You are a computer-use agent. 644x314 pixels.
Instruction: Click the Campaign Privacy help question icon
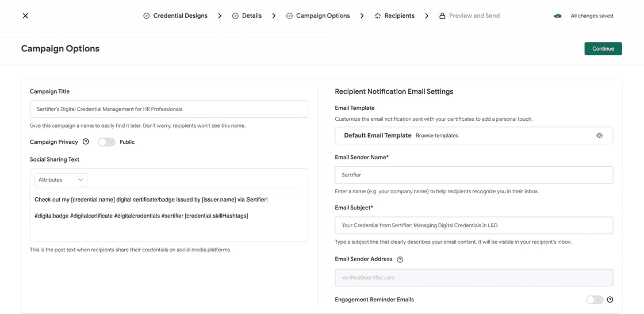[x=86, y=142]
